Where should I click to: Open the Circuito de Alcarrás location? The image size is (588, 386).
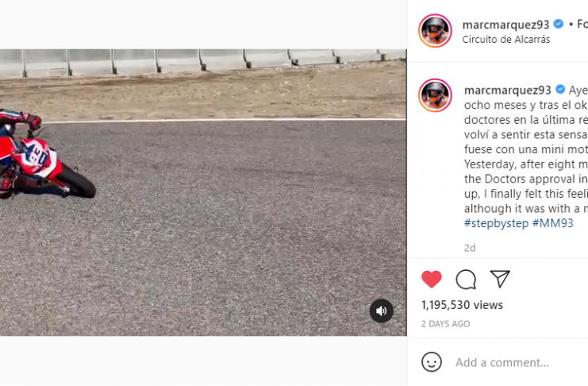(x=506, y=40)
